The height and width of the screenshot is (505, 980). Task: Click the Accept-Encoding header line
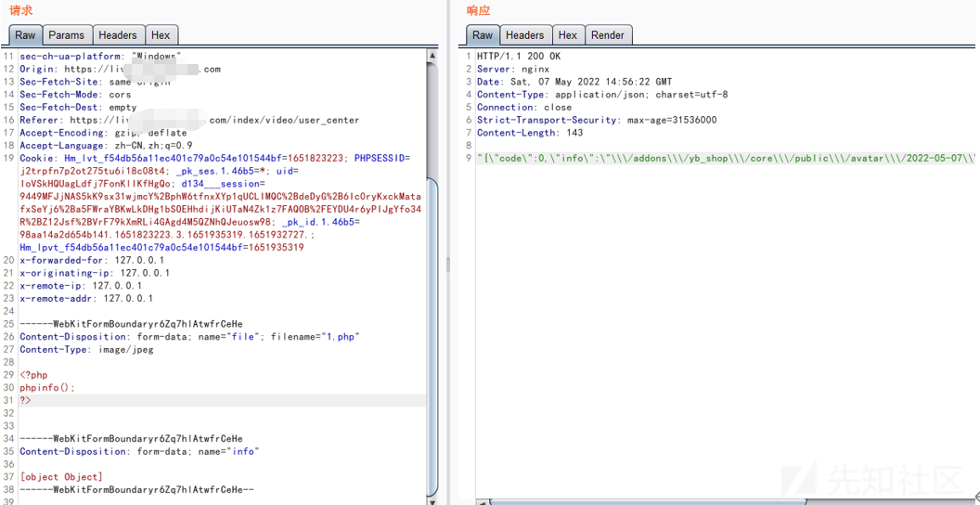pos(103,133)
